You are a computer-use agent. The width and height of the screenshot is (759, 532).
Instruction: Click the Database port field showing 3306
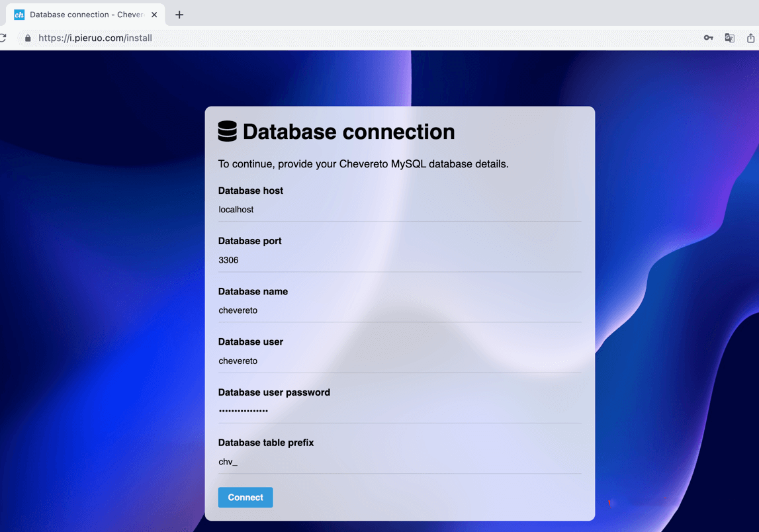coord(400,260)
